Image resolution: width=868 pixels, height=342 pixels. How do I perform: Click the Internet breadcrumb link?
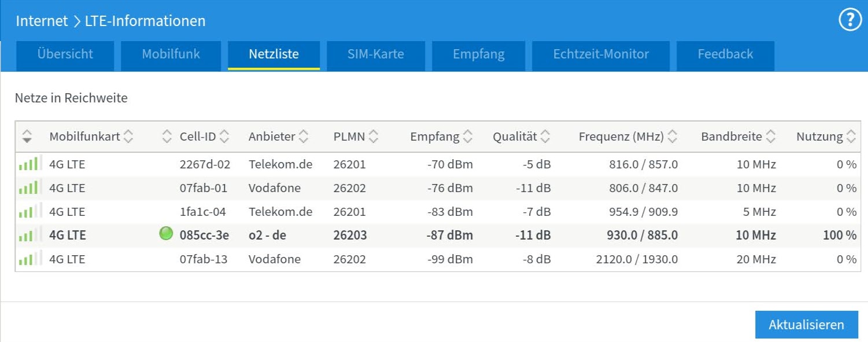click(x=42, y=21)
